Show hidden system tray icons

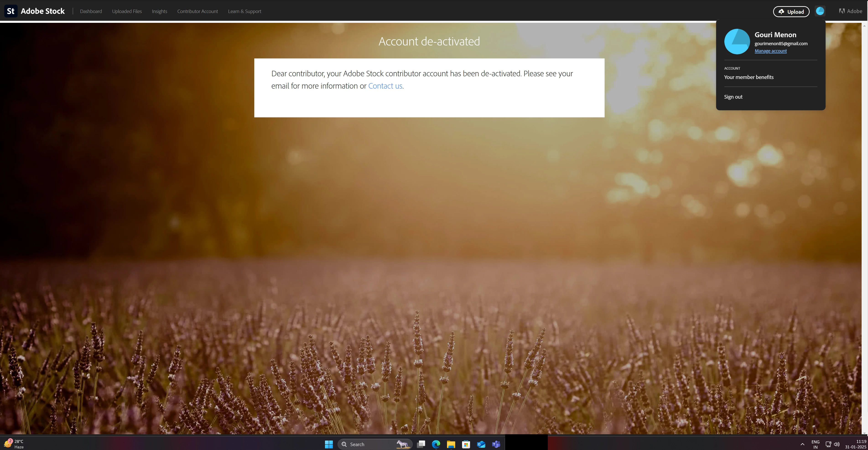[802, 444]
